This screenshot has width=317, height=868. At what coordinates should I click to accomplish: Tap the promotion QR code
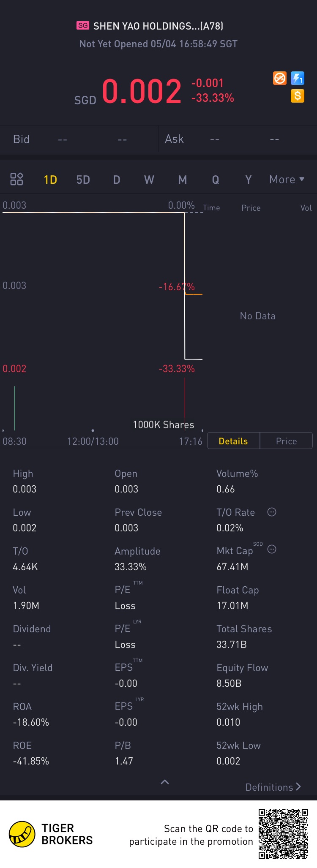[284, 834]
